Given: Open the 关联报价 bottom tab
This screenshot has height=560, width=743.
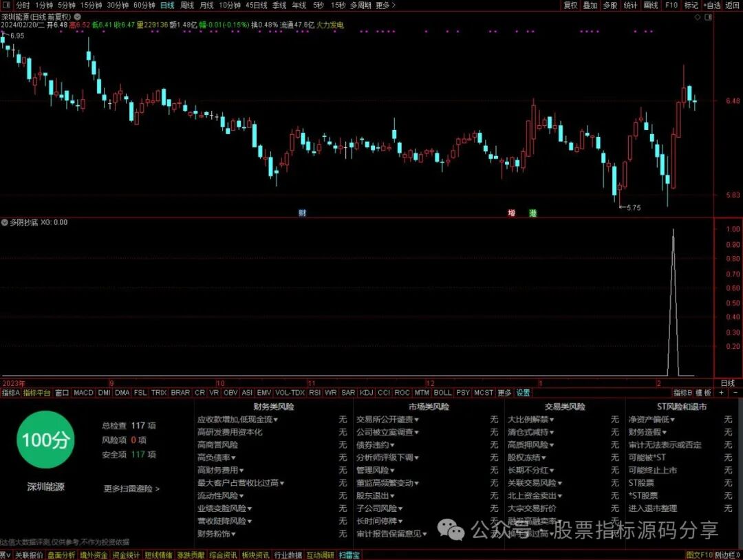Looking at the screenshot, I should [29, 554].
